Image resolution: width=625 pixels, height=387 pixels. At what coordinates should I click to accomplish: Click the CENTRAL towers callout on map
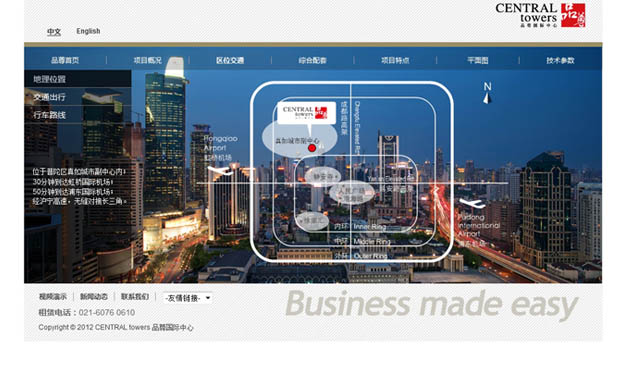(307, 113)
